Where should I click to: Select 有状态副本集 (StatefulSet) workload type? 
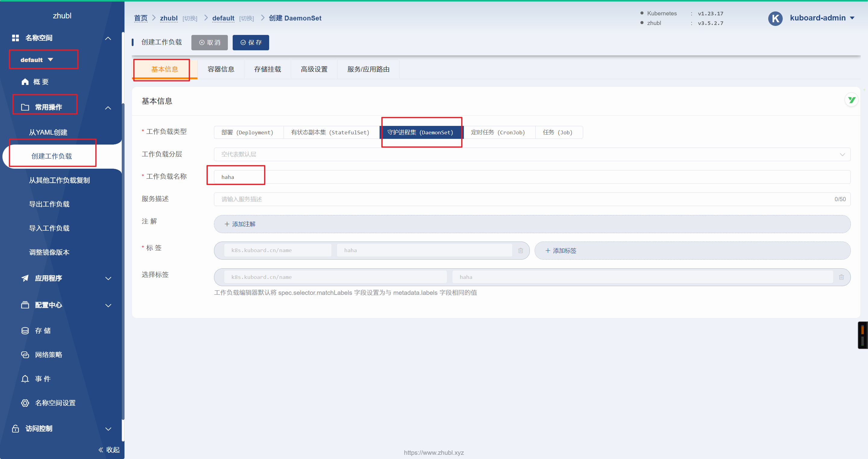pyautogui.click(x=332, y=132)
